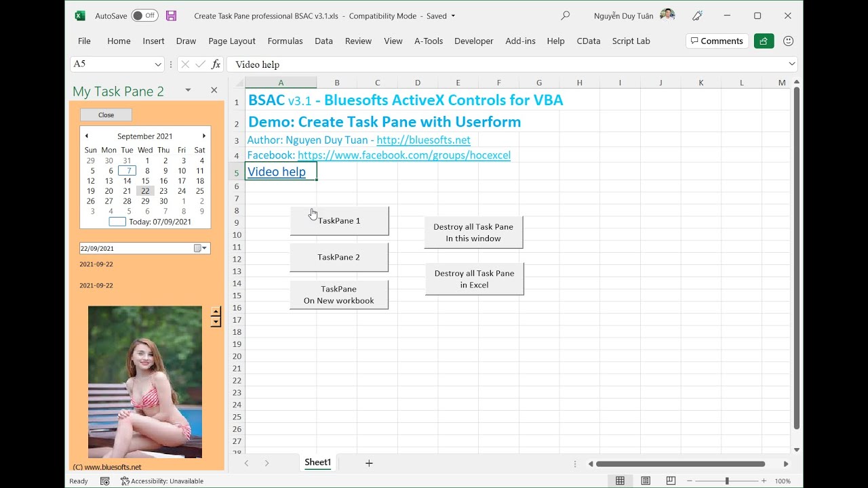Click the green Share icon button
The height and width of the screenshot is (488, 868).
click(764, 41)
